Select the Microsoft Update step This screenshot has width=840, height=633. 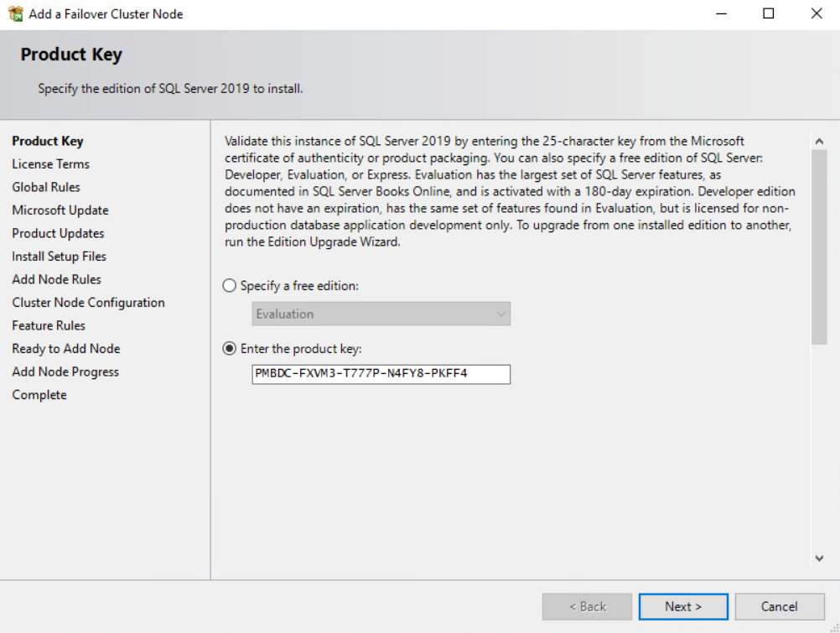60,210
